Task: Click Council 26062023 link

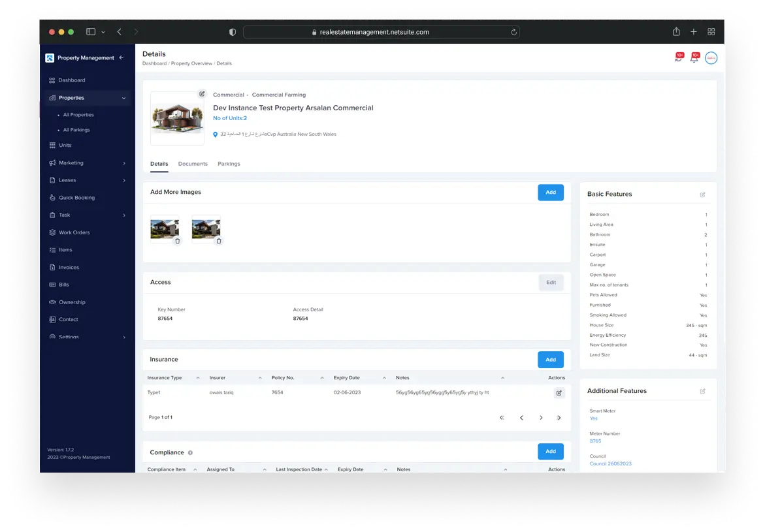Action: point(610,463)
